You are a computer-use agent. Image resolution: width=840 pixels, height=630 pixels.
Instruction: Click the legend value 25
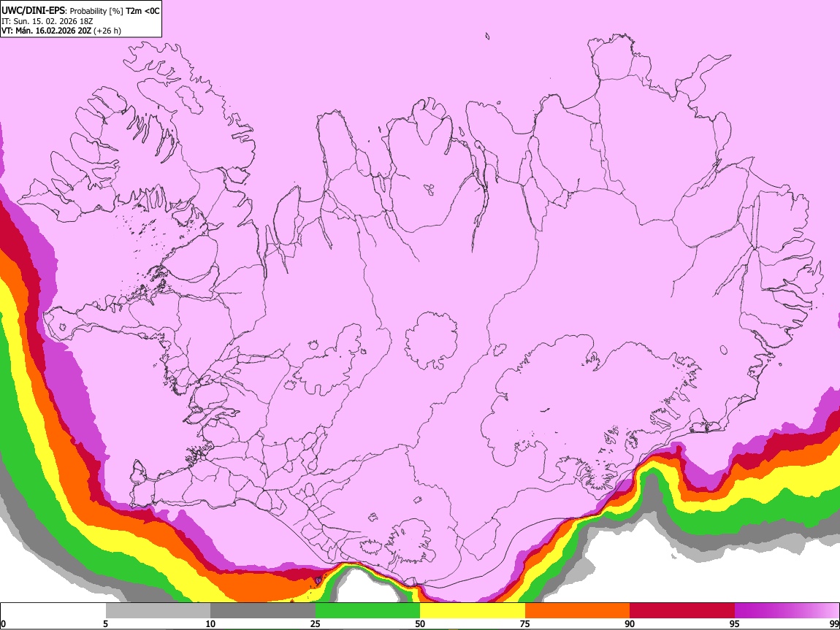(316, 623)
